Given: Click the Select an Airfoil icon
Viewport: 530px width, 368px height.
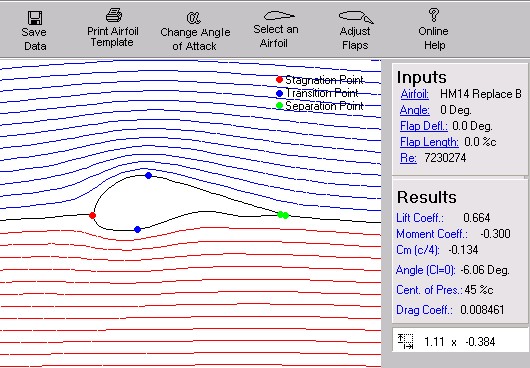Looking at the screenshot, I should tap(279, 16).
